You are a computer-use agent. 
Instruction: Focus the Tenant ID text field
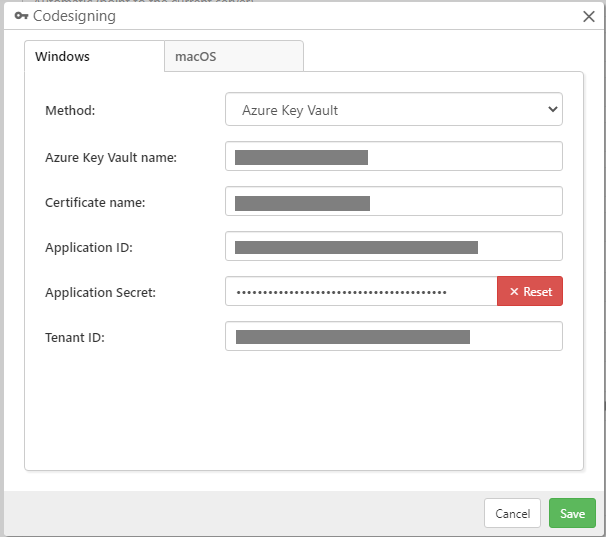[x=394, y=337]
